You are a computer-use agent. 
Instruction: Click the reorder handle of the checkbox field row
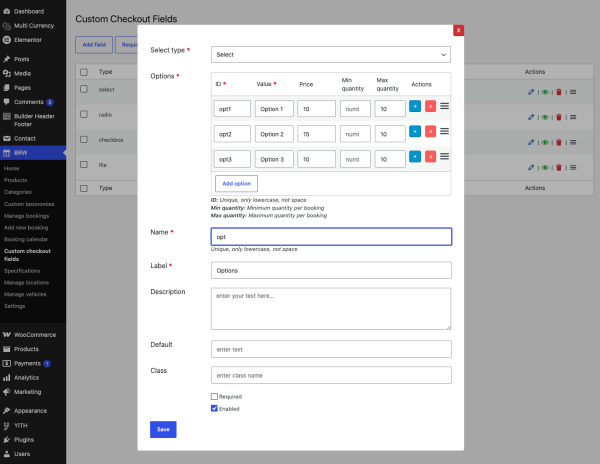[573, 142]
